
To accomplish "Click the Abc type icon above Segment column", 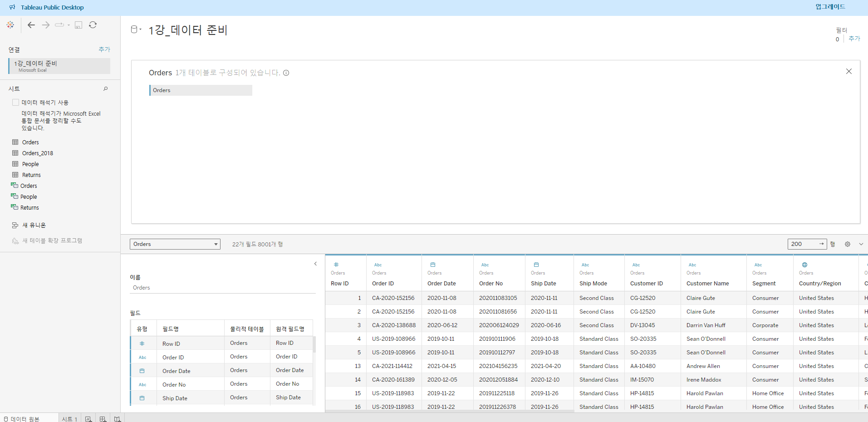I will [x=758, y=265].
